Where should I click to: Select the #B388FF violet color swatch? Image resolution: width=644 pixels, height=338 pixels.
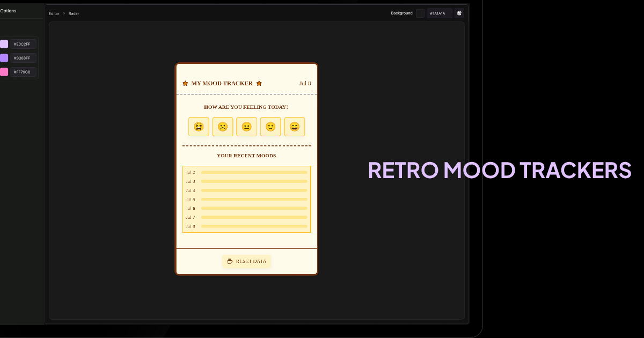[4, 57]
